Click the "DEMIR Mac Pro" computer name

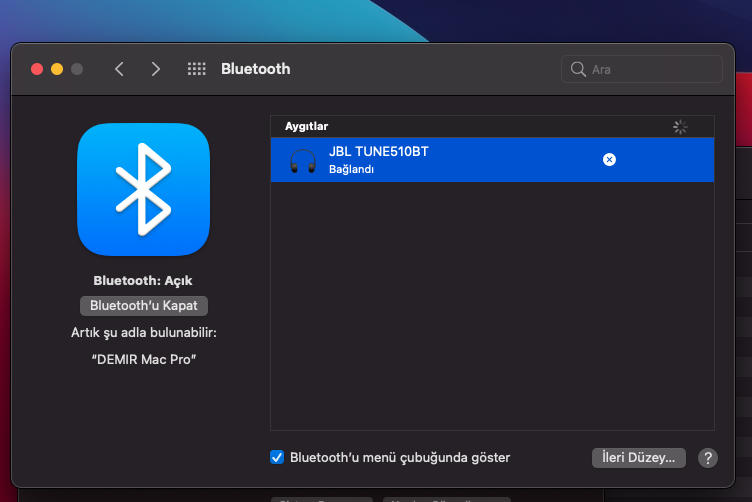point(143,358)
